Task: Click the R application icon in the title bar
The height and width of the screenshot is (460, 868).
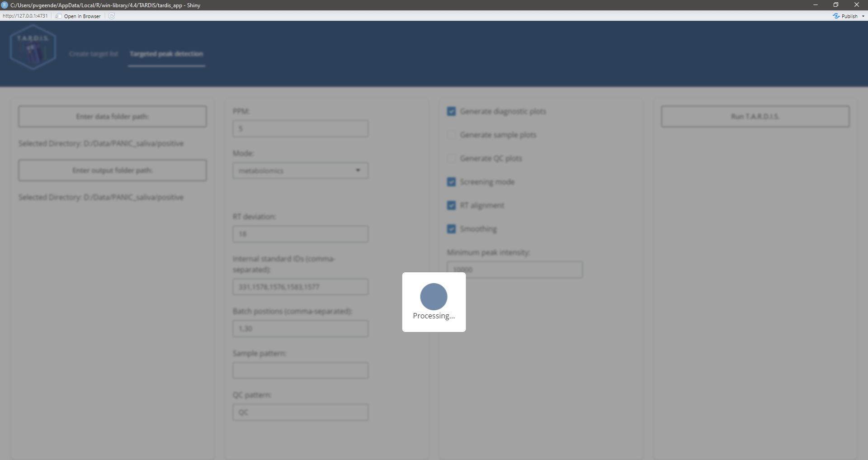Action: click(5, 5)
